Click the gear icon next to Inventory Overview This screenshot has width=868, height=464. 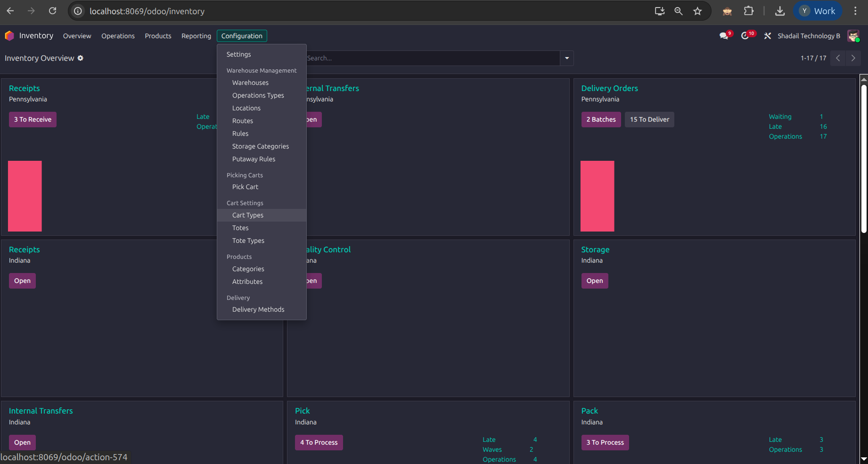81,58
